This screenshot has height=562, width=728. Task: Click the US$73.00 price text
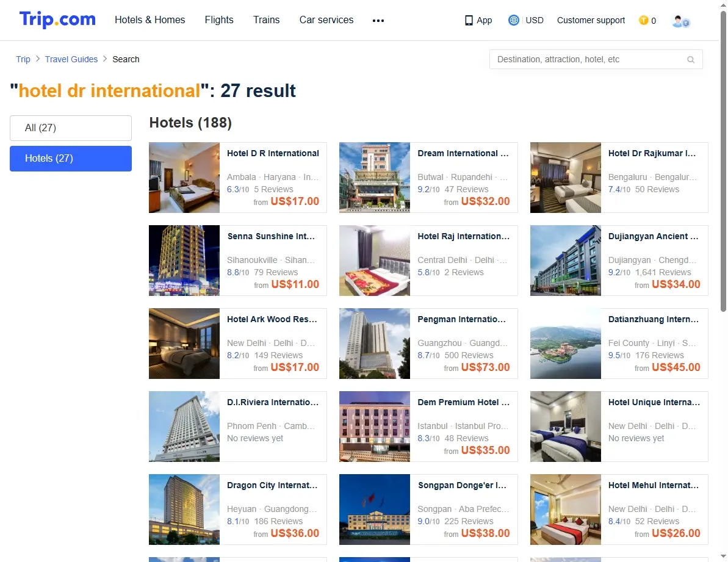(x=485, y=368)
